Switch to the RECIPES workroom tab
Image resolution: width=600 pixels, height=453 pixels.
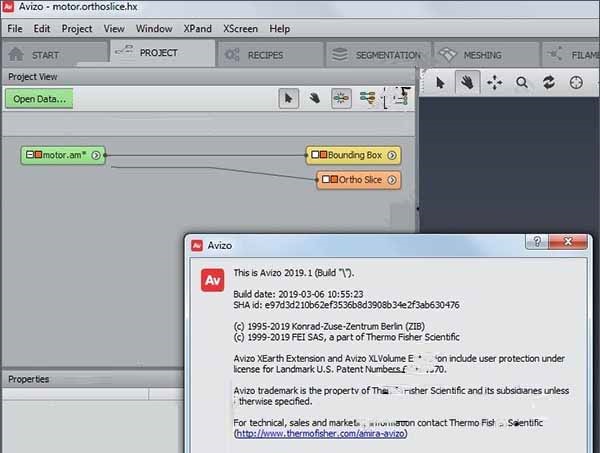point(271,54)
